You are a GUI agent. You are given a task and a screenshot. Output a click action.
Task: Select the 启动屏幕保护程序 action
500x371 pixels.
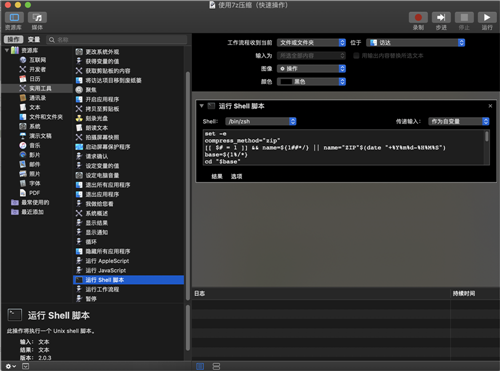tap(103, 147)
